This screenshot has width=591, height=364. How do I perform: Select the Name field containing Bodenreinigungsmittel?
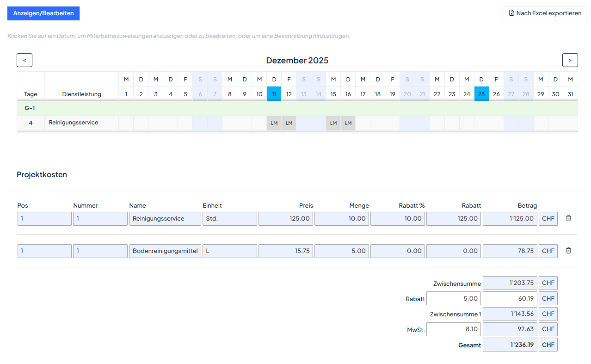[165, 251]
